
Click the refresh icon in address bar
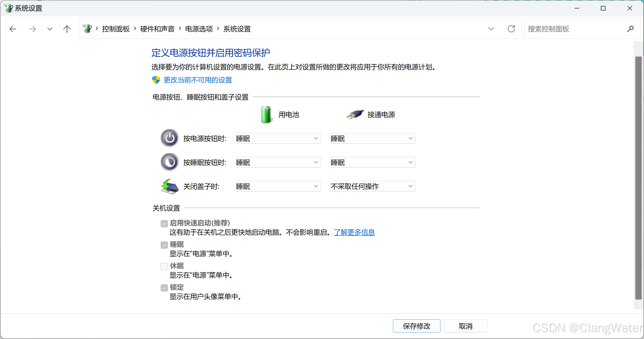[x=511, y=29]
